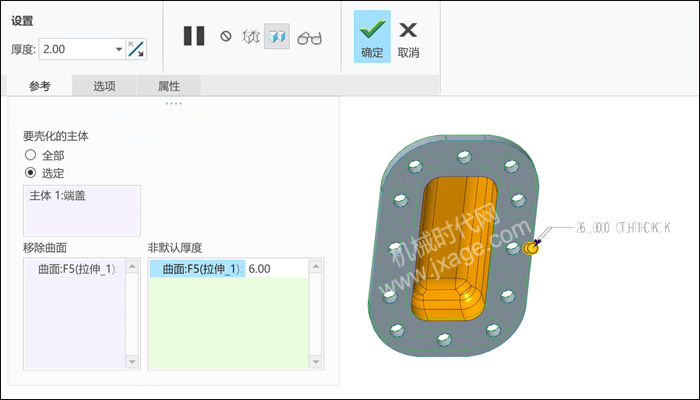700x400 pixels.
Task: Switch to attached preview mode
Action: (x=277, y=36)
